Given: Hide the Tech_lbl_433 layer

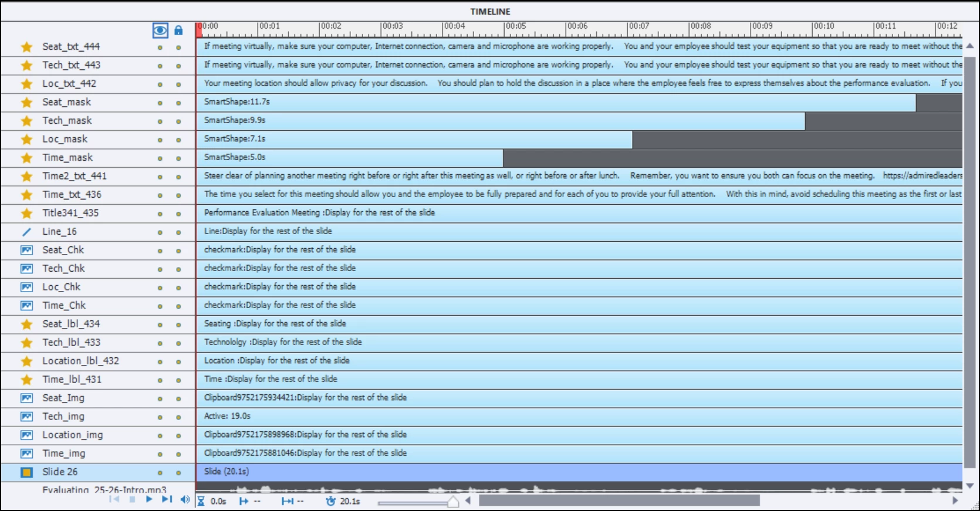Looking at the screenshot, I should (x=160, y=343).
